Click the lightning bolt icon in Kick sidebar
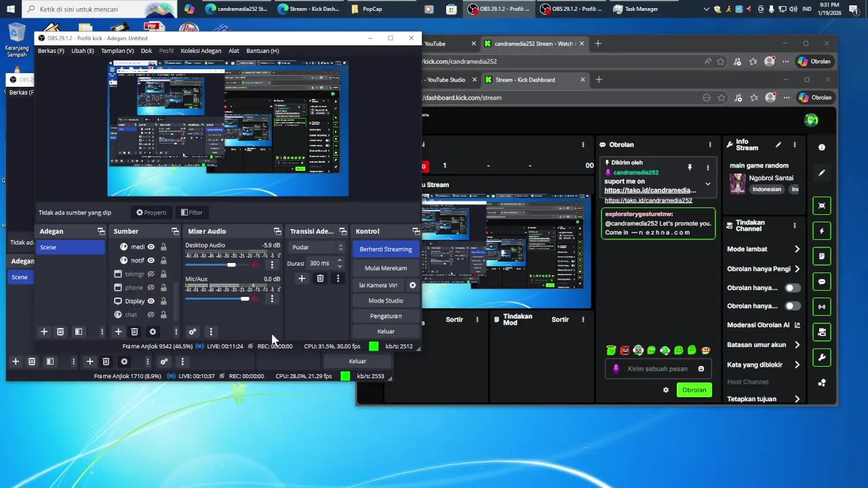 822,231
